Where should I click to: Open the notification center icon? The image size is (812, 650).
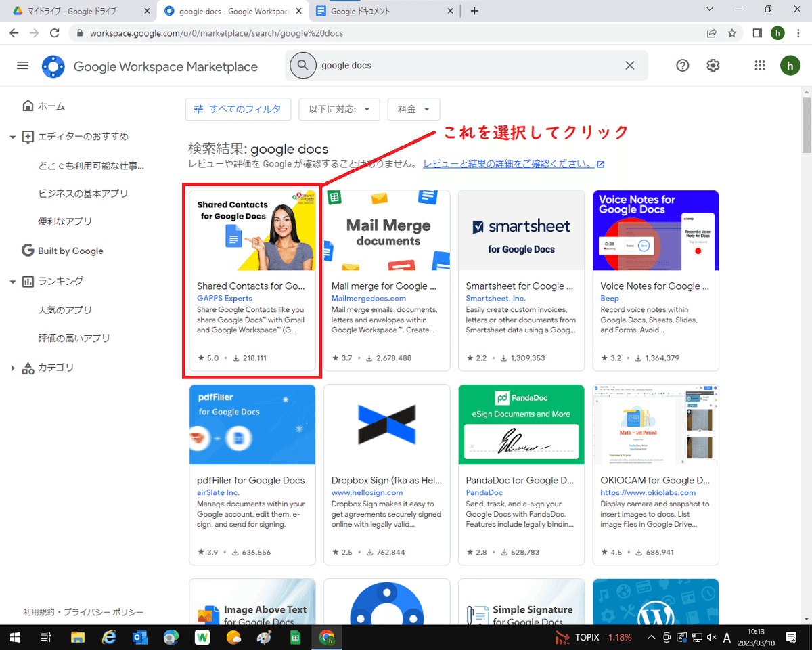tap(790, 637)
